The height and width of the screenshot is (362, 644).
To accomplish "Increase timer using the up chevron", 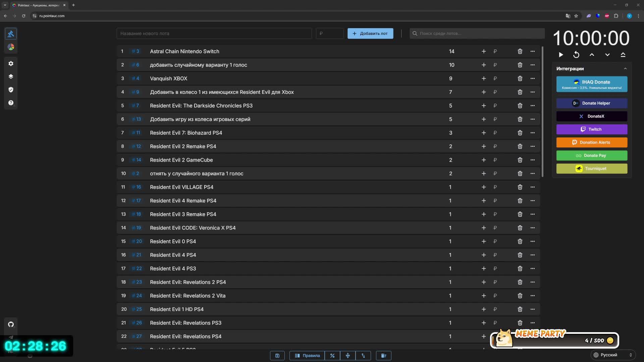I will click(592, 55).
